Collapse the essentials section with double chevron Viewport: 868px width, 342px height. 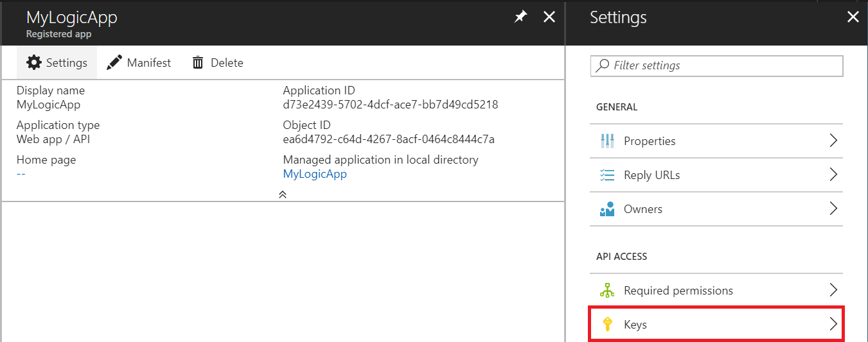(x=283, y=194)
